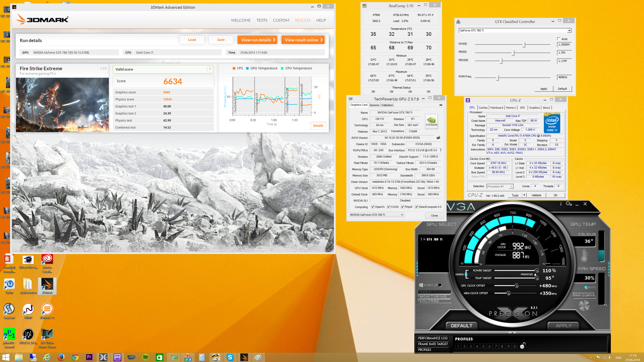644x362 pixels.
Task: Open Adobe Premiere from the taskbar
Action: 89,357
